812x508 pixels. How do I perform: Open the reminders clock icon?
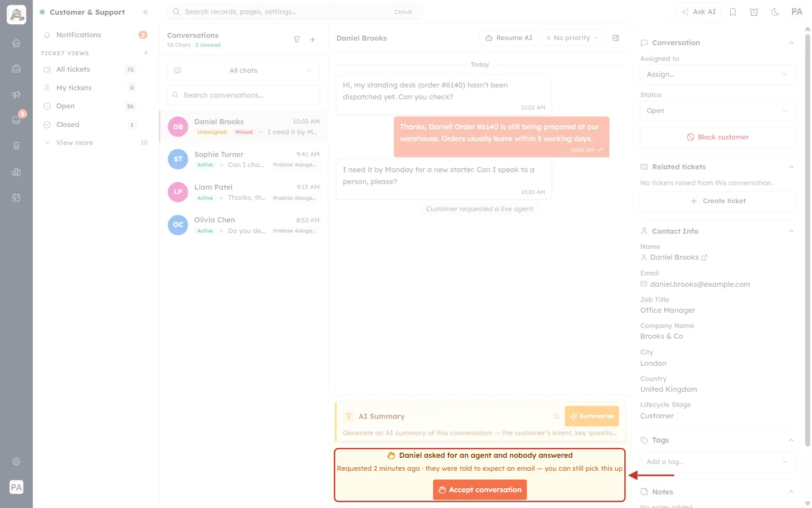click(754, 12)
